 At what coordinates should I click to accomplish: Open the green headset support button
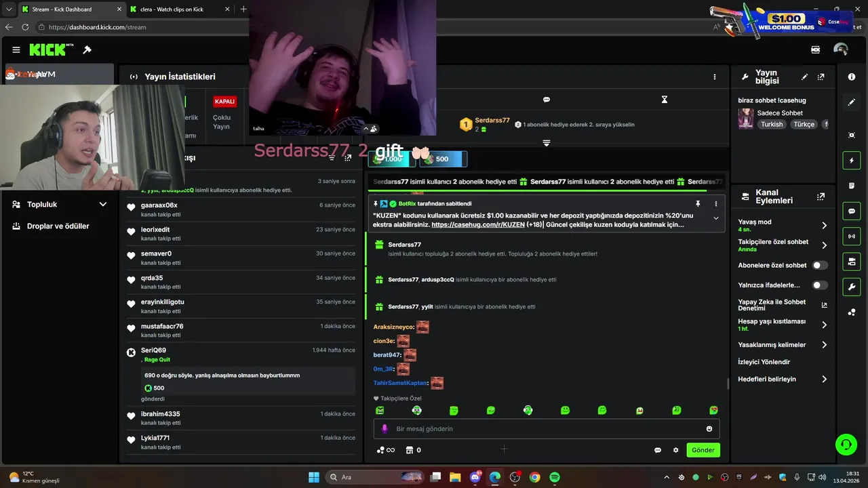(x=846, y=445)
